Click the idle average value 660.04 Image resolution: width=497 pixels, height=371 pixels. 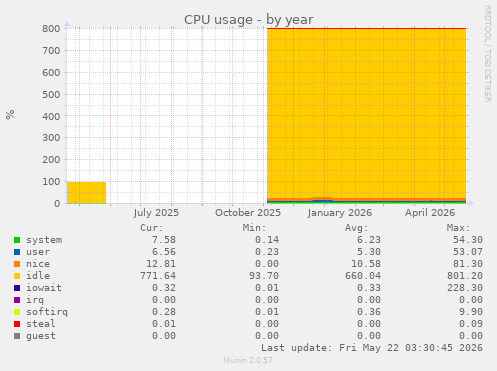click(x=363, y=276)
